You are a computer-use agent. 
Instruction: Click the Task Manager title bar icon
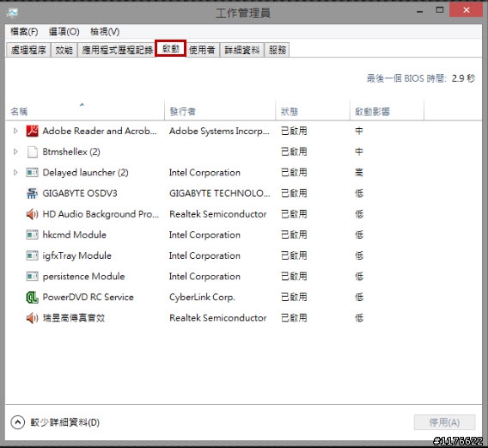click(13, 13)
